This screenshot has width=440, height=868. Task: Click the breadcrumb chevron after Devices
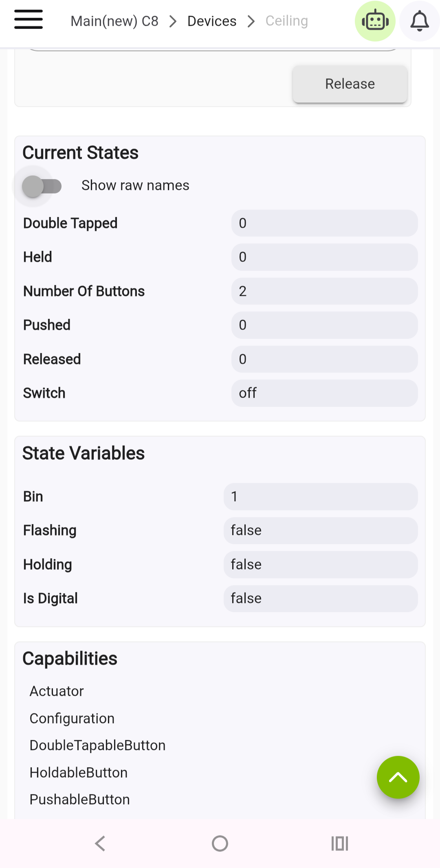[x=251, y=21]
